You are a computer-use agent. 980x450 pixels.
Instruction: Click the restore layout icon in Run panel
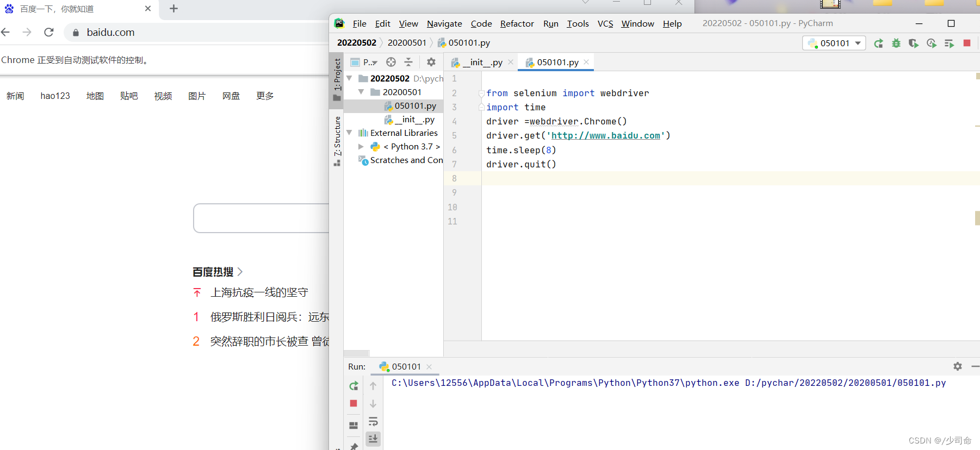click(353, 425)
